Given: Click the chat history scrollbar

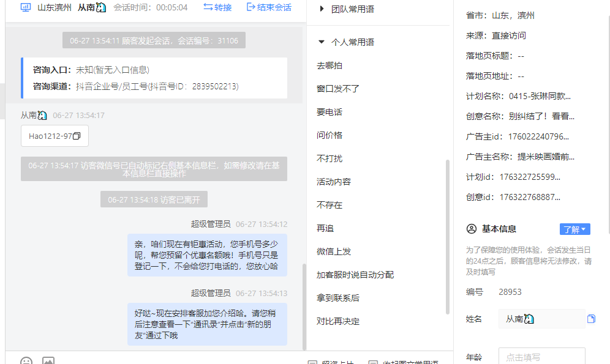Looking at the screenshot, I should (x=304, y=307).
